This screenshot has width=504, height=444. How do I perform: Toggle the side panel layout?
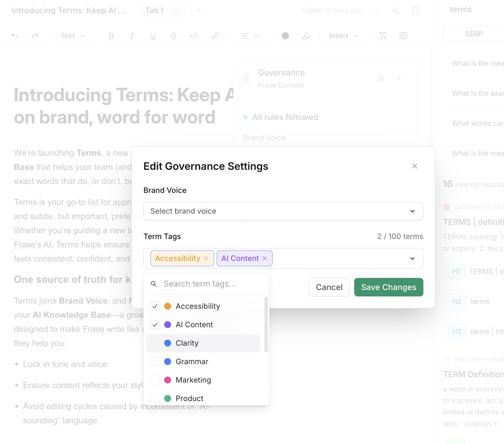click(416, 10)
